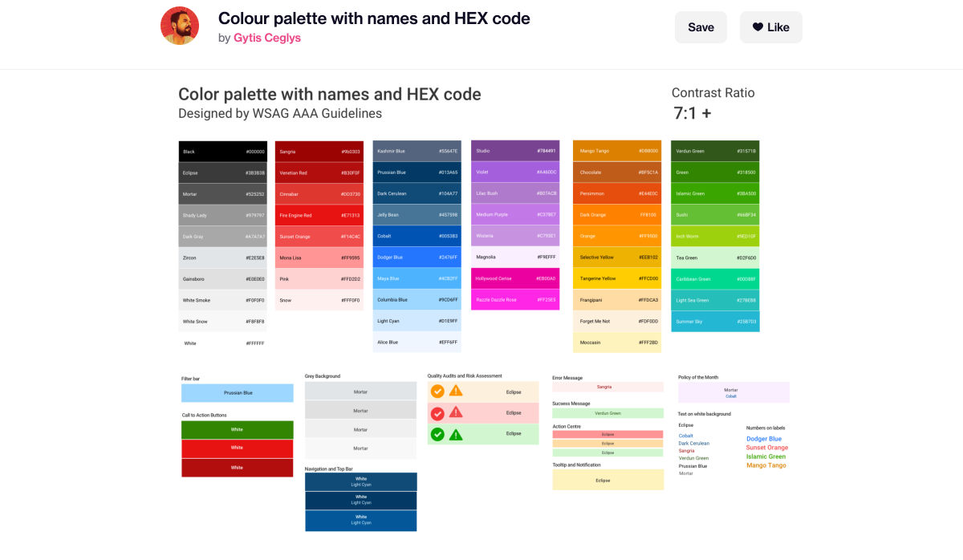Viewport: 963px width, 560px height.
Task: Click the red warning triangle icon
Action: coord(456,412)
